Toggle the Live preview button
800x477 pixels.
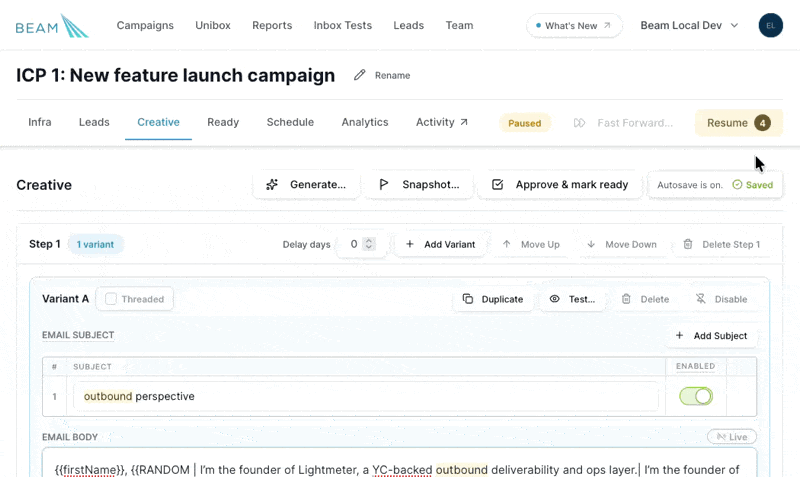click(x=732, y=437)
